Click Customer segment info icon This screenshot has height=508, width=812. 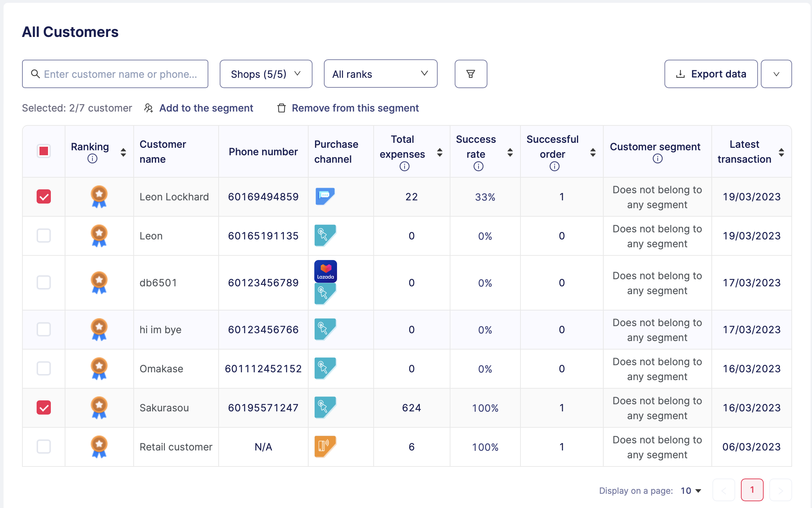coord(657,159)
